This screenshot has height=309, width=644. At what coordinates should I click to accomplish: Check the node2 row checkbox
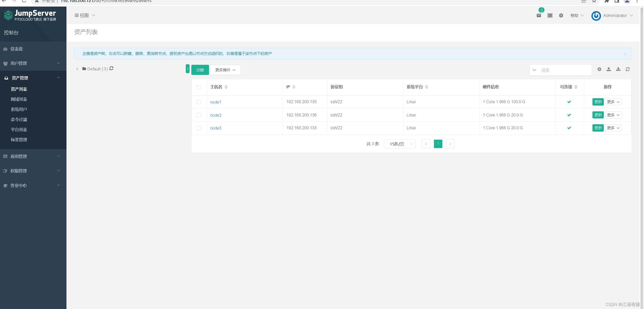click(199, 115)
